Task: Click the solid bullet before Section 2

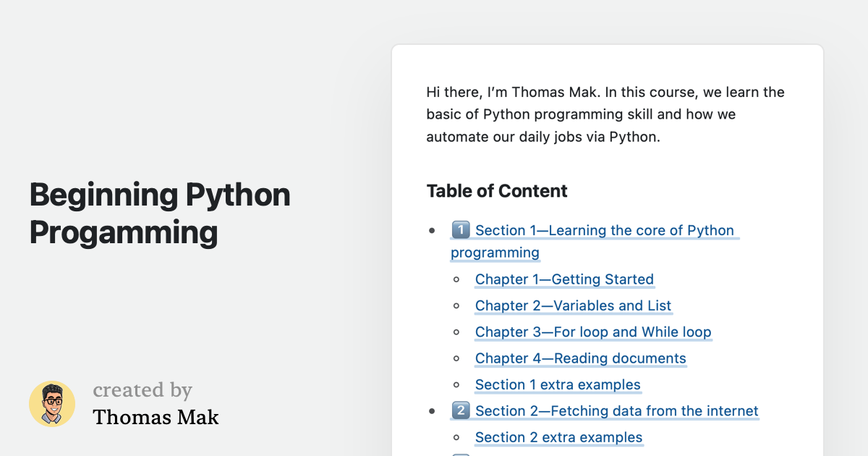Action: tap(432, 411)
